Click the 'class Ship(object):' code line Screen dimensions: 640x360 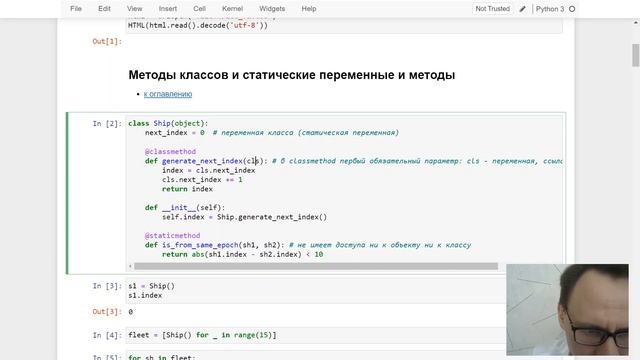point(168,123)
